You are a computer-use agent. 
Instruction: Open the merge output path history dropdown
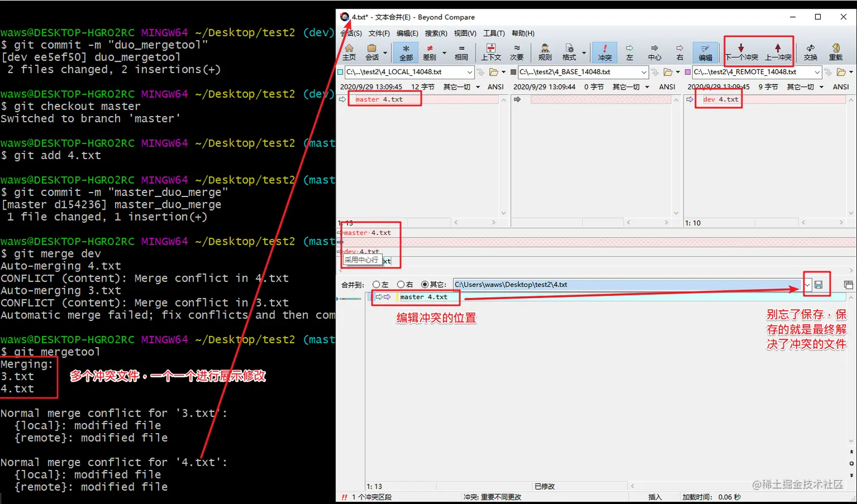807,285
